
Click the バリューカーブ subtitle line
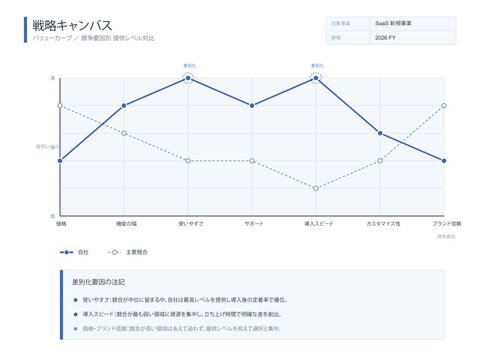tap(94, 38)
